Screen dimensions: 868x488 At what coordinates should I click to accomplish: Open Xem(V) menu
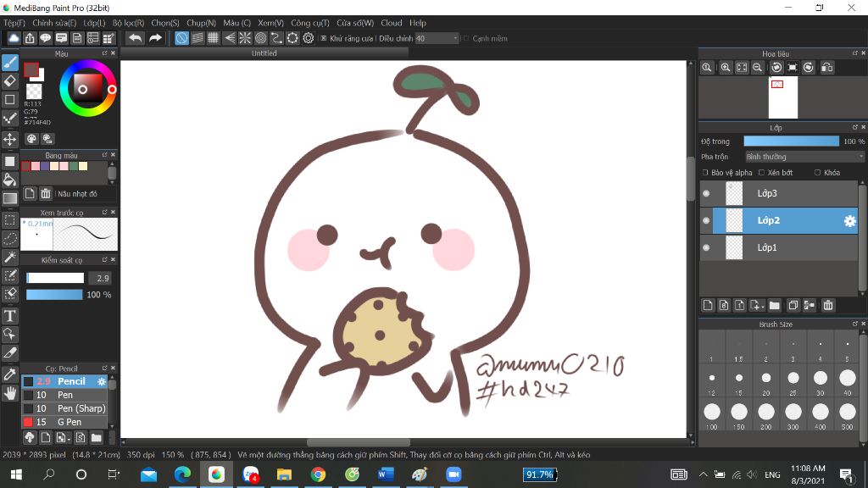click(x=270, y=23)
